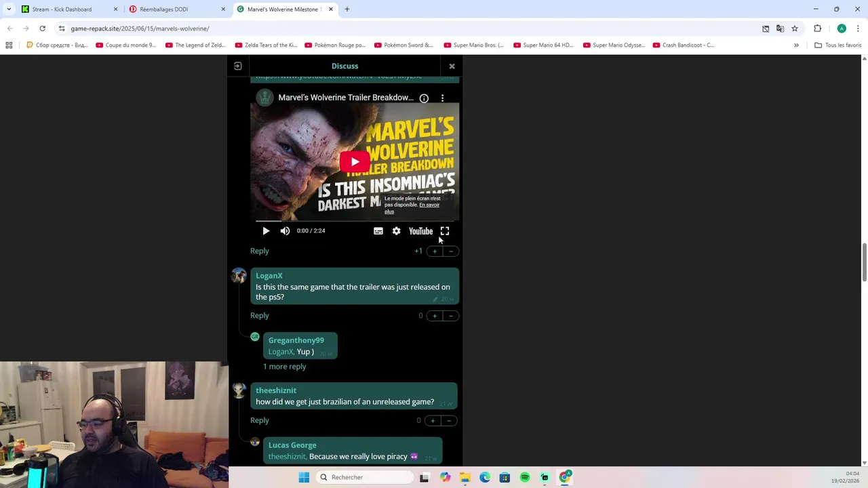Click the small play icon in the video controls
Viewport: 868px width, 488px height.
click(x=266, y=231)
